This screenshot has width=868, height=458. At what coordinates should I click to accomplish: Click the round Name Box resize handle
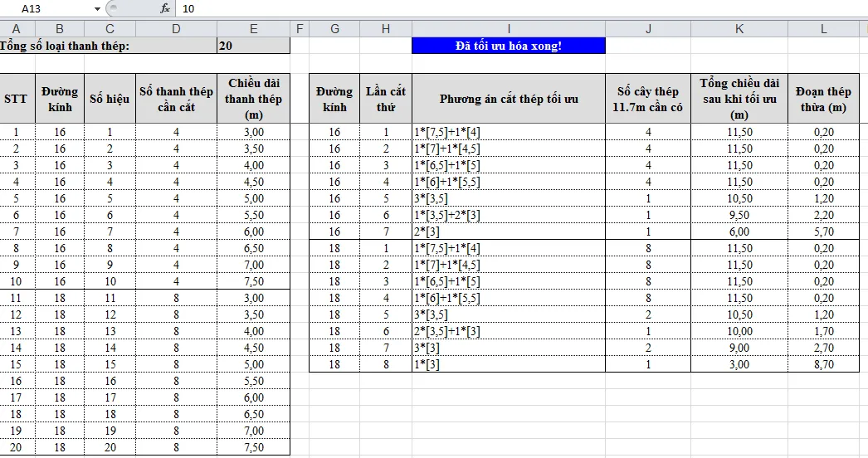coord(114,8)
